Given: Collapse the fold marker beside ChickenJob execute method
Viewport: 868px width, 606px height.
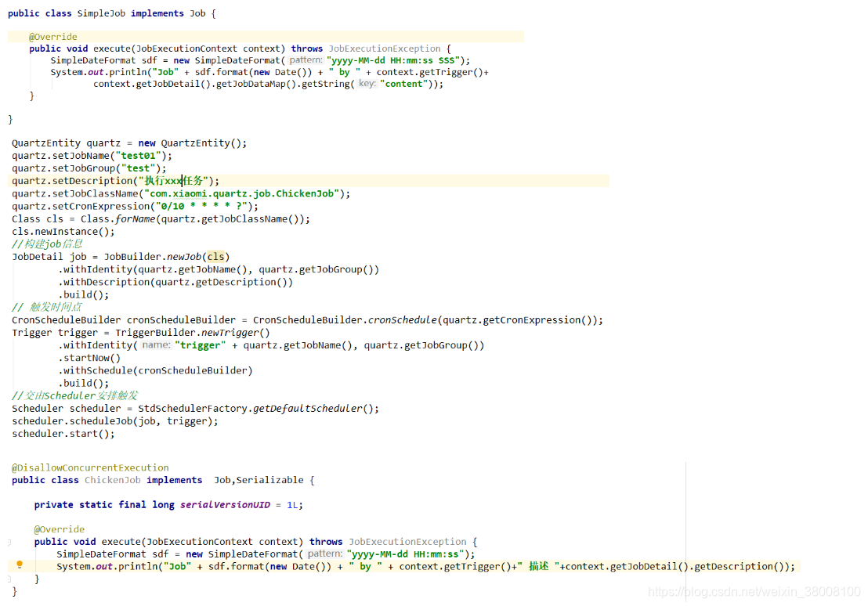Looking at the screenshot, I should [9, 543].
